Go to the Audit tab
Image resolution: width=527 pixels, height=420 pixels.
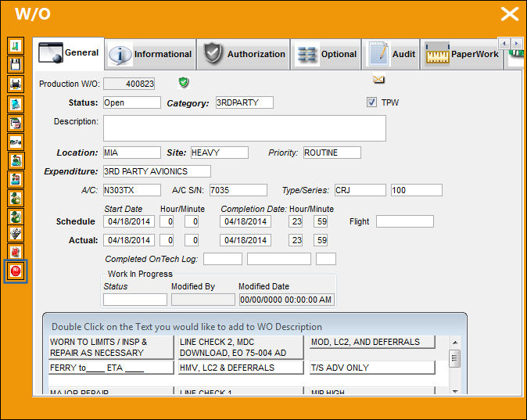pyautogui.click(x=391, y=54)
